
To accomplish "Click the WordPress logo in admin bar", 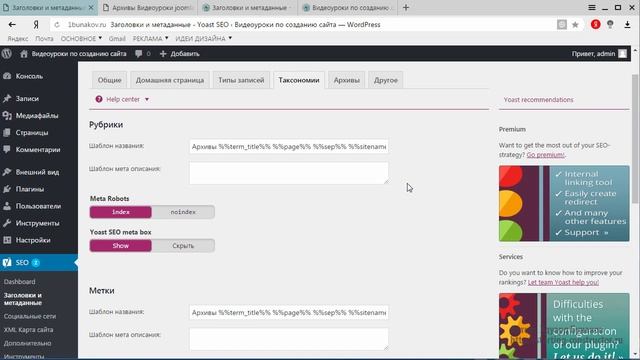I will click(x=7, y=53).
